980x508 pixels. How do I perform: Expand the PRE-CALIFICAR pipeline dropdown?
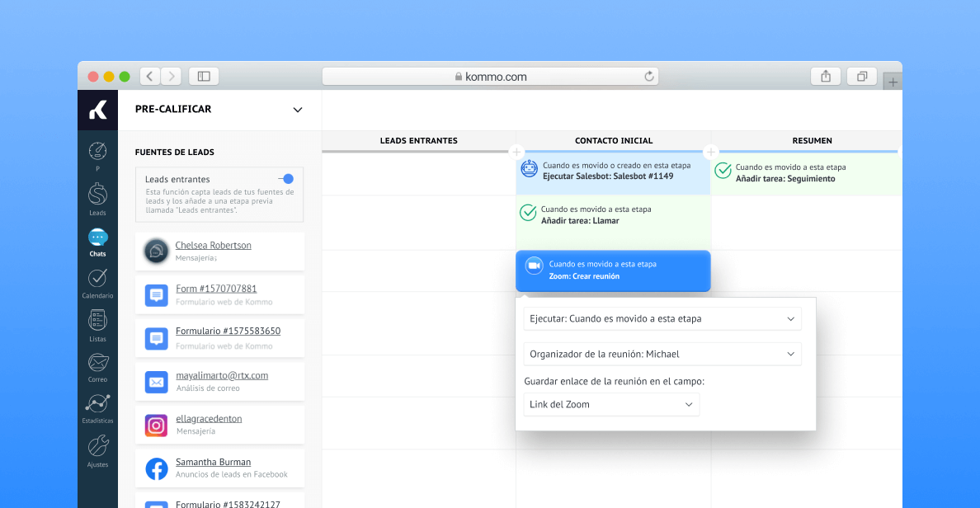298,110
